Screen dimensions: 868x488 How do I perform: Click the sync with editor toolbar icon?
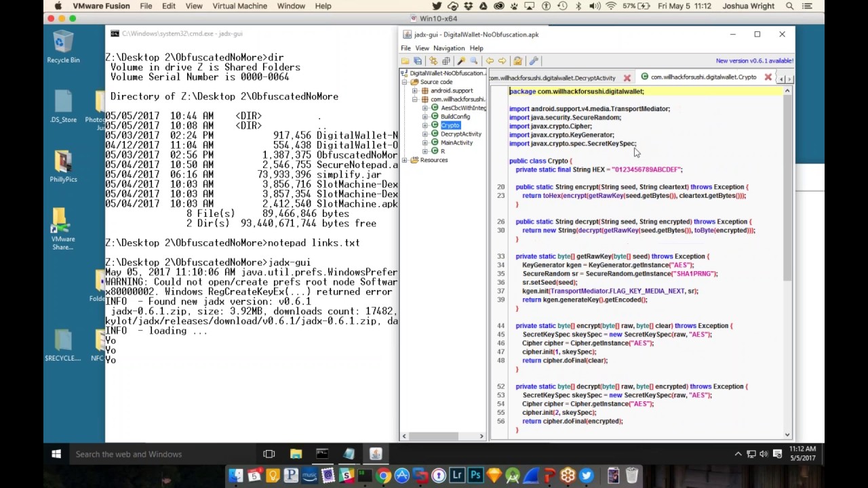tap(433, 61)
